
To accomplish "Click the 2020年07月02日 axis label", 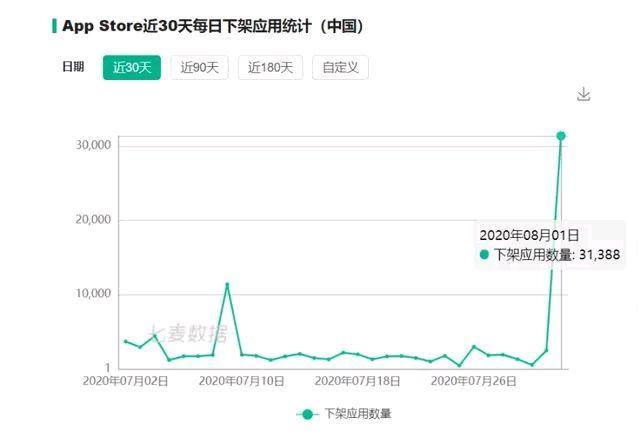I will coord(125,381).
